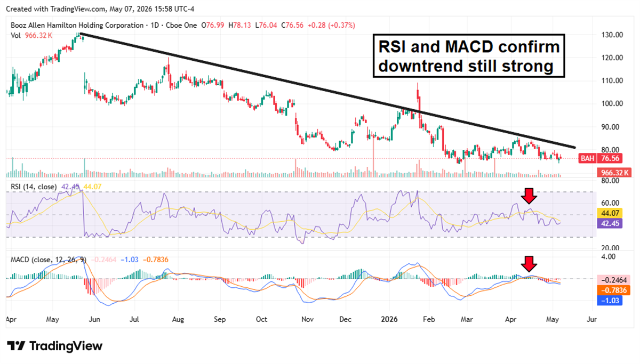Image resolution: width=640 pixels, height=364 pixels.
Task: Click the 4.00 MACD axis label
Action: pos(609,256)
